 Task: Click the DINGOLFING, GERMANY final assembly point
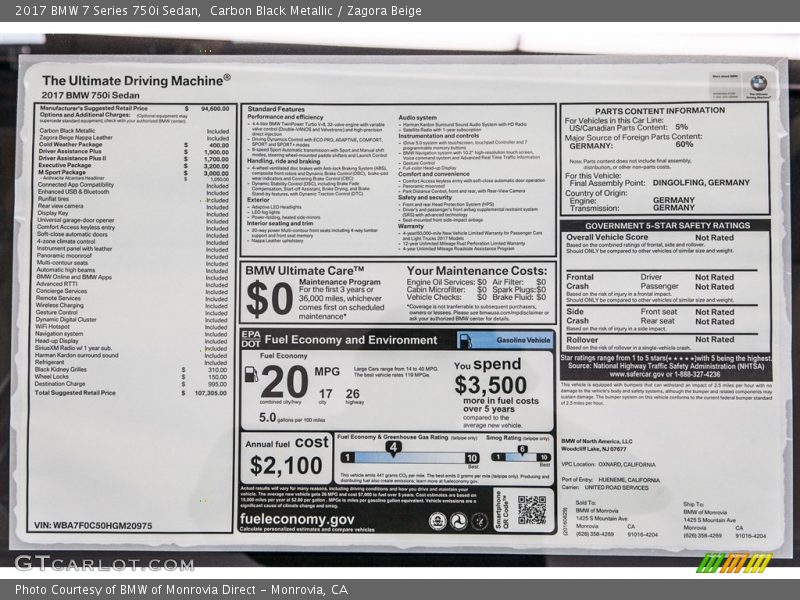coord(701,183)
